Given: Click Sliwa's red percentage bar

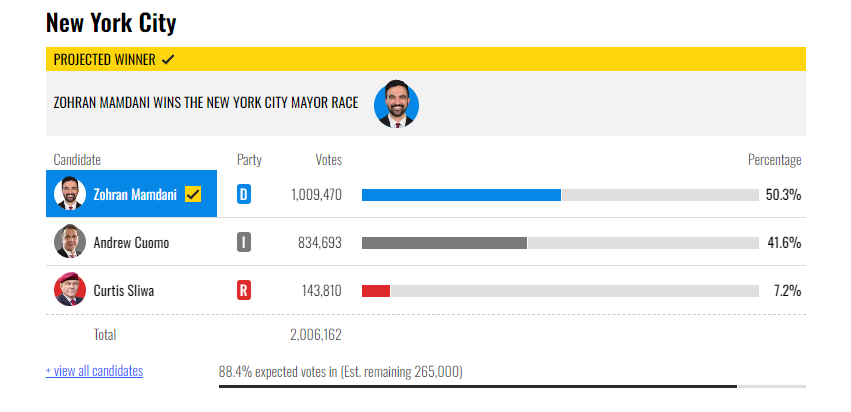Looking at the screenshot, I should click(x=376, y=290).
